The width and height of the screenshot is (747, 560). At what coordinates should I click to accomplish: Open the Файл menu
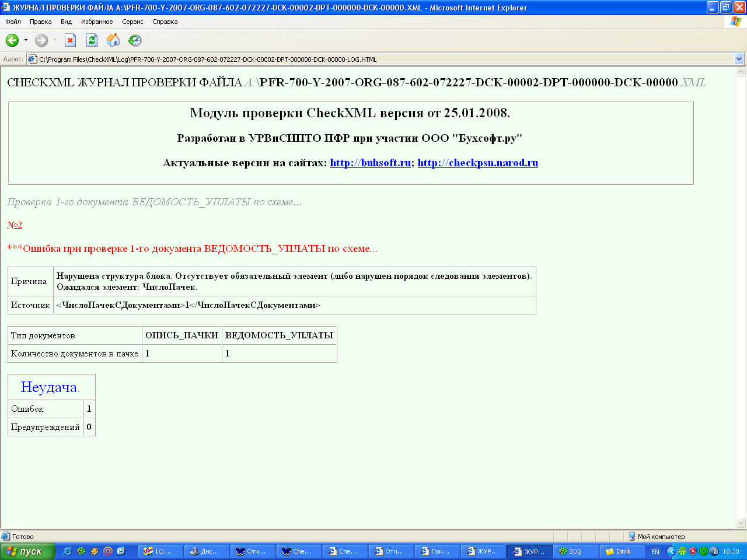13,22
